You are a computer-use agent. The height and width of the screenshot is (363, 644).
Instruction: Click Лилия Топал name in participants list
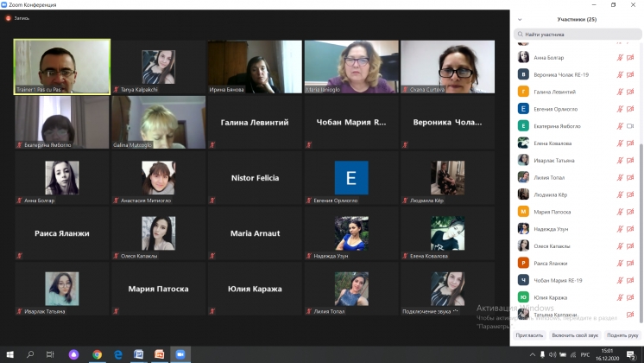[x=549, y=177]
